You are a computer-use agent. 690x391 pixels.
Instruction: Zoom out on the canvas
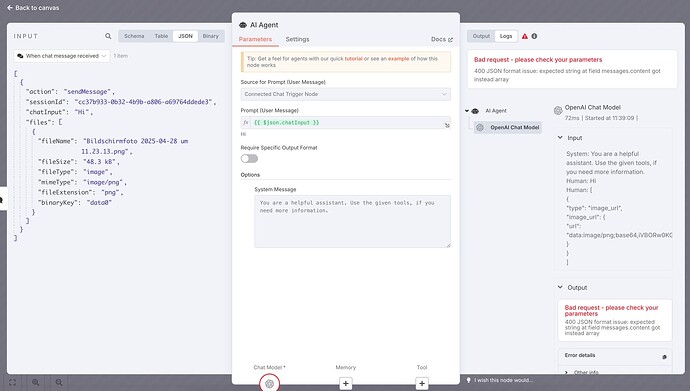(59, 383)
